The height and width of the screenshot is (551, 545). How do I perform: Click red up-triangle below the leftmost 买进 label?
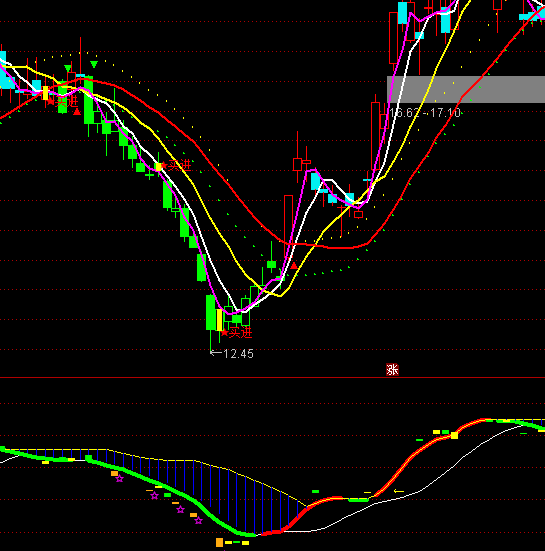pyautogui.click(x=77, y=112)
